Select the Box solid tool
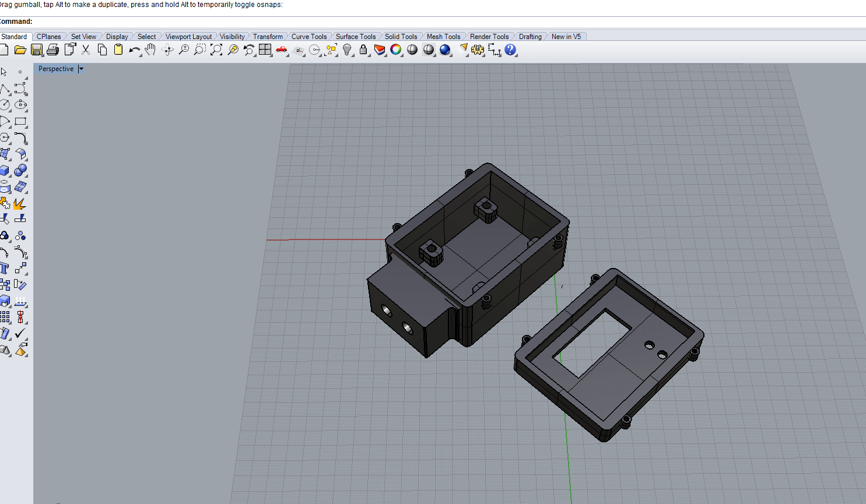The image size is (866, 504). [x=5, y=171]
